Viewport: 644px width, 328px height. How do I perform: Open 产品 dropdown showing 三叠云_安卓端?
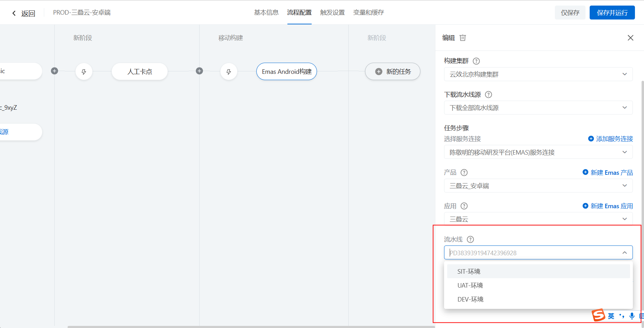(538, 186)
